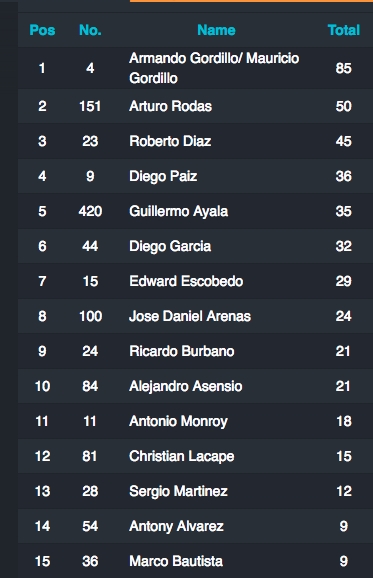Click on Edward Escobedo name

tap(186, 281)
